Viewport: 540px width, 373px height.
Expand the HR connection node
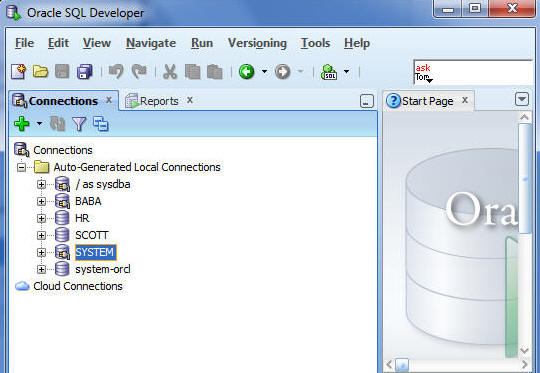41,218
